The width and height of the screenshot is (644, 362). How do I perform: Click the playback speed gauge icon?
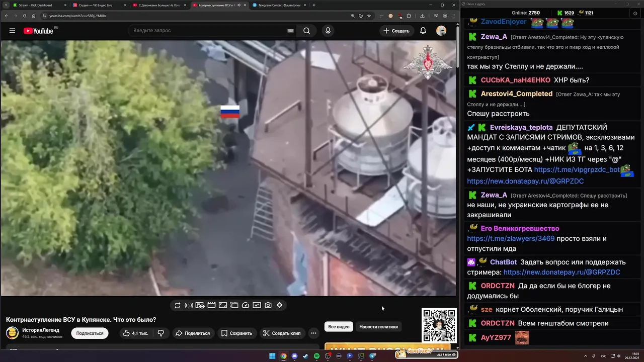(246, 305)
